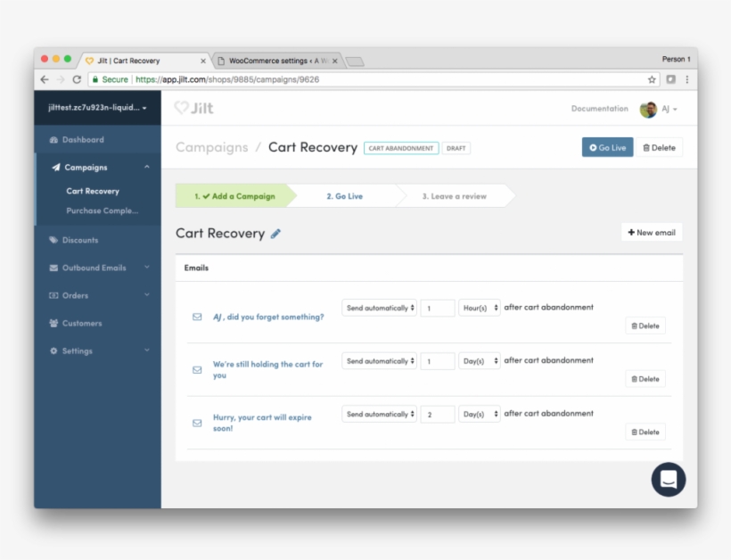This screenshot has height=560, width=731.
Task: Change 'Hour(s)' to another unit via its dropdown
Action: click(x=479, y=307)
